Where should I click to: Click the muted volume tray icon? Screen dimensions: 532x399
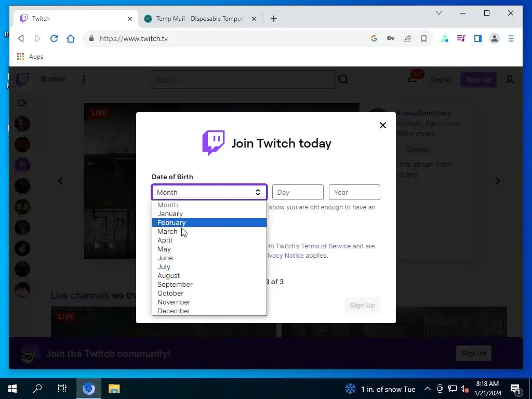coord(464,389)
